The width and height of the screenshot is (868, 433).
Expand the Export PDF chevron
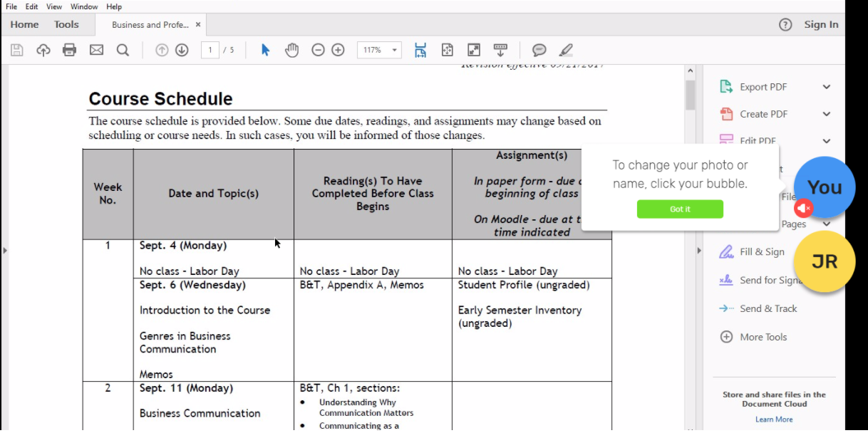(x=827, y=87)
